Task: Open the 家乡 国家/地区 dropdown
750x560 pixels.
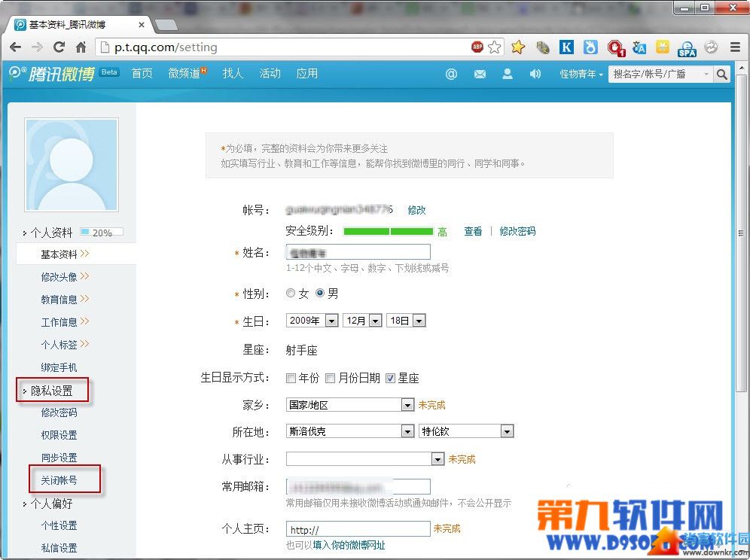Action: [349, 405]
